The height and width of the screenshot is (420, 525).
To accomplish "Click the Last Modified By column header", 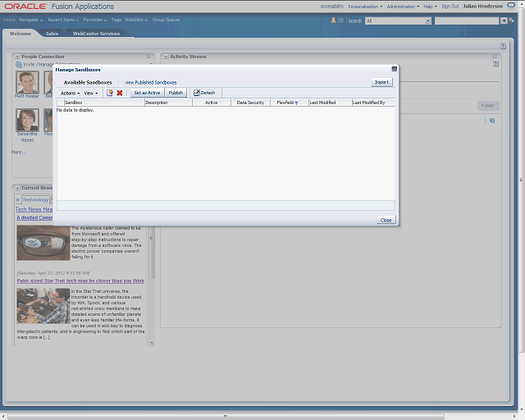I will (x=373, y=103).
